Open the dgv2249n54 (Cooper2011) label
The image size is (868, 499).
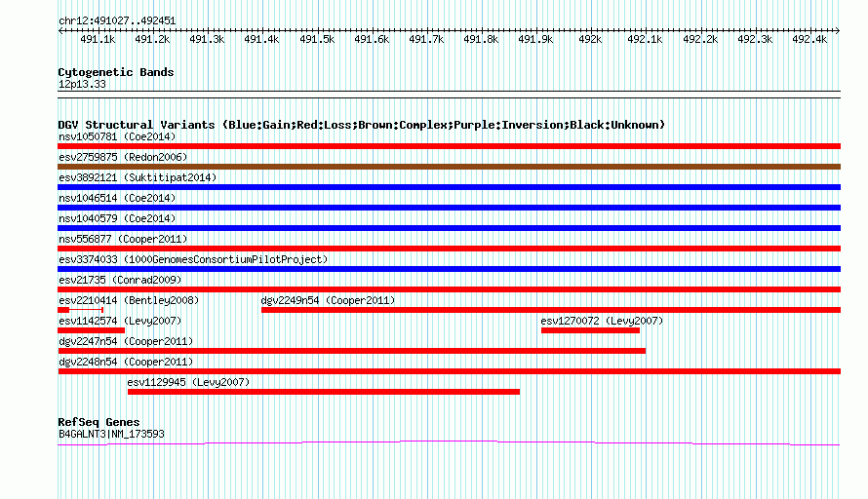(328, 300)
